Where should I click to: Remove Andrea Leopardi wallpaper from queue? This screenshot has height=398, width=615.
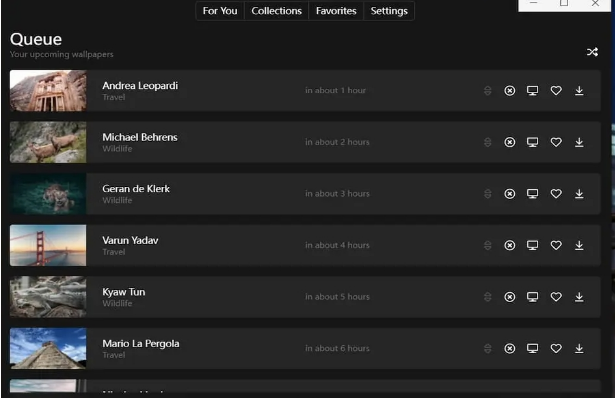click(x=509, y=91)
